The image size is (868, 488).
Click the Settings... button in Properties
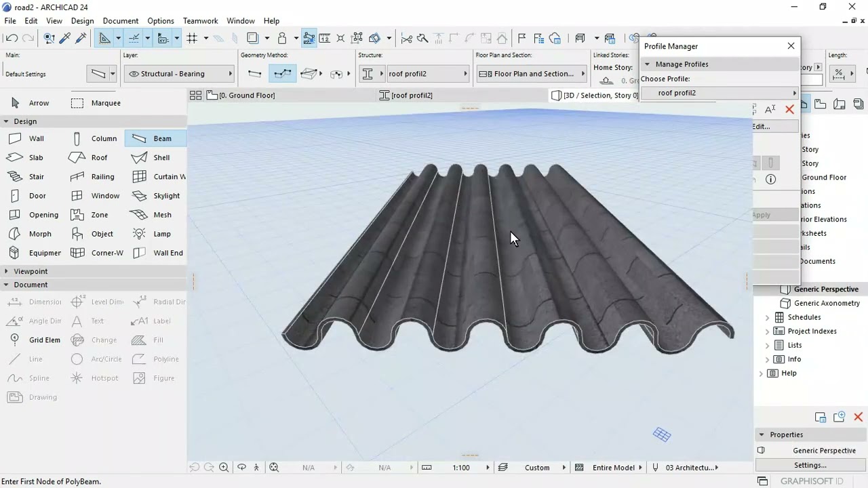(810, 465)
